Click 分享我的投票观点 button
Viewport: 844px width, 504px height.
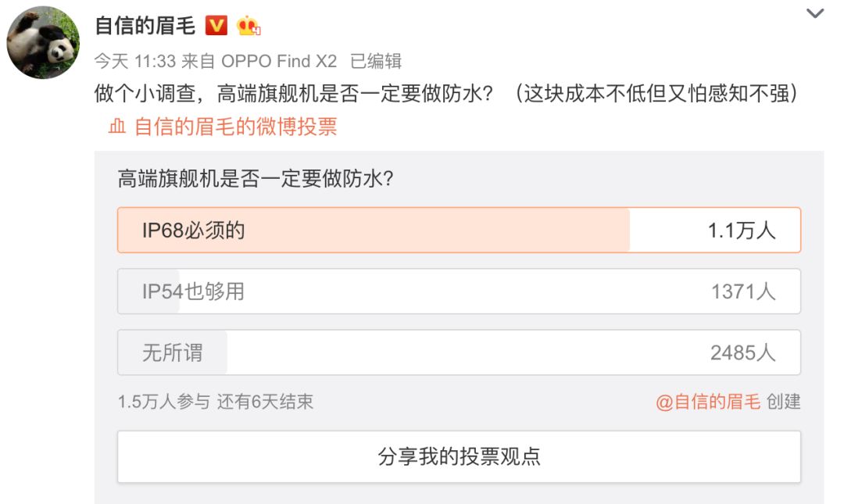pyautogui.click(x=459, y=456)
